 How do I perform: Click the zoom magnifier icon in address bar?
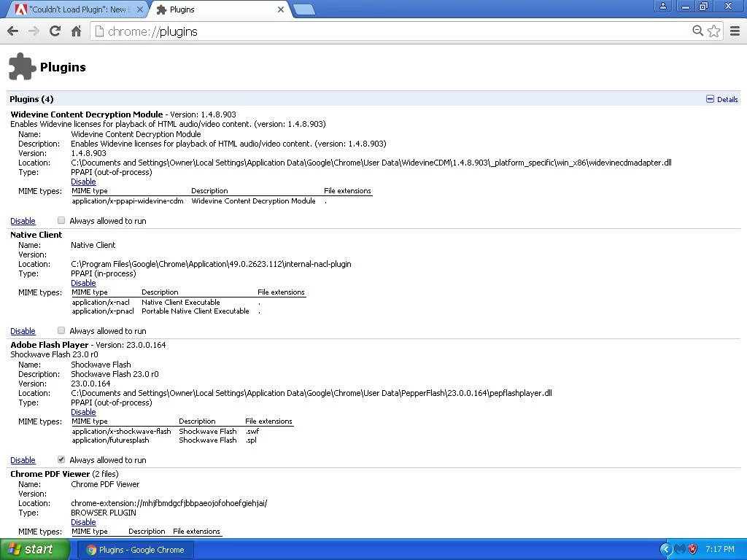coord(697,31)
